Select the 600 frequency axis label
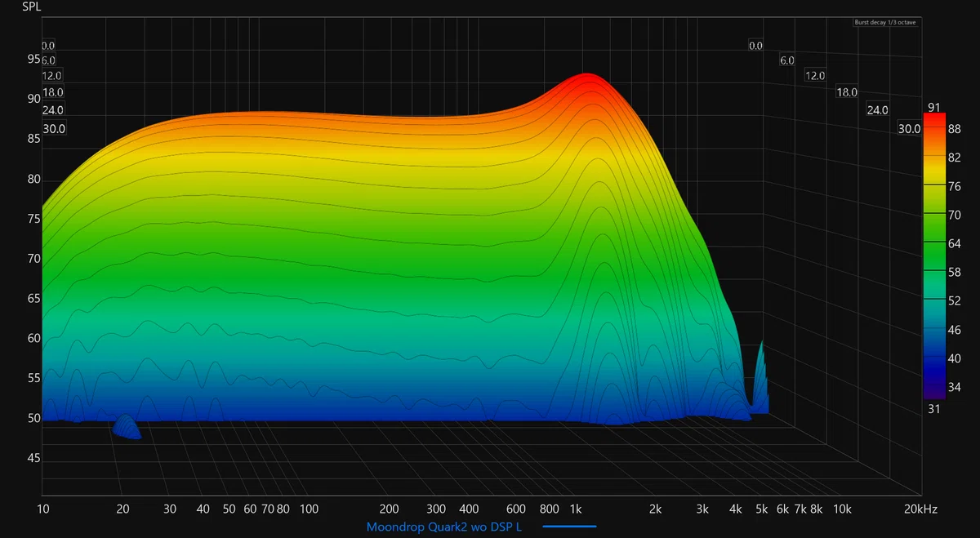The width and height of the screenshot is (980, 538). point(516,509)
